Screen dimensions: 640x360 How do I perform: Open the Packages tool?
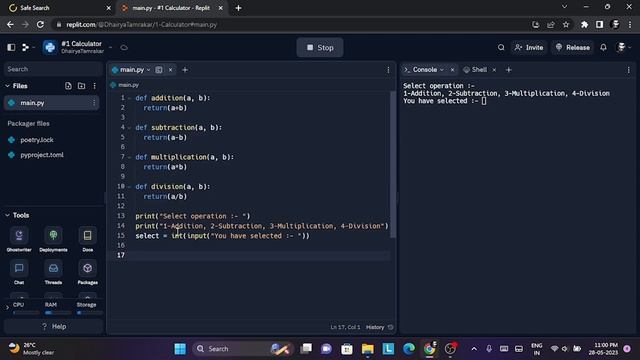[87, 272]
